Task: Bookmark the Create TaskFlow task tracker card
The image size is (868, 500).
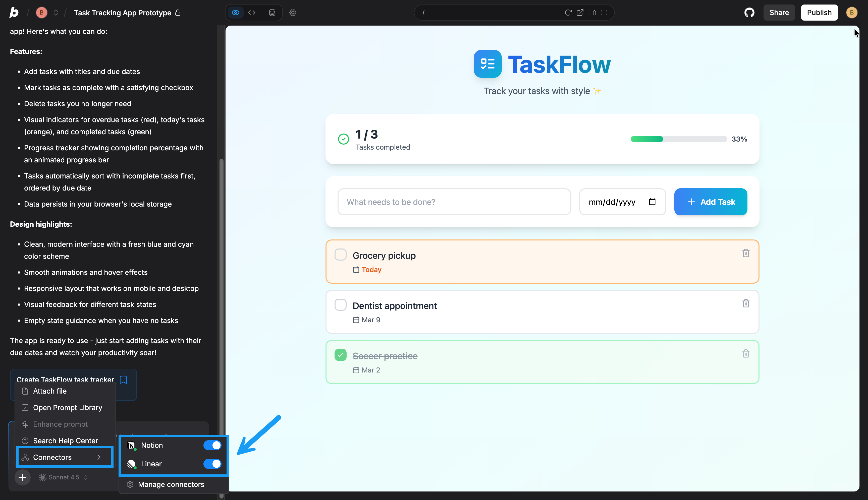Action: pos(123,380)
